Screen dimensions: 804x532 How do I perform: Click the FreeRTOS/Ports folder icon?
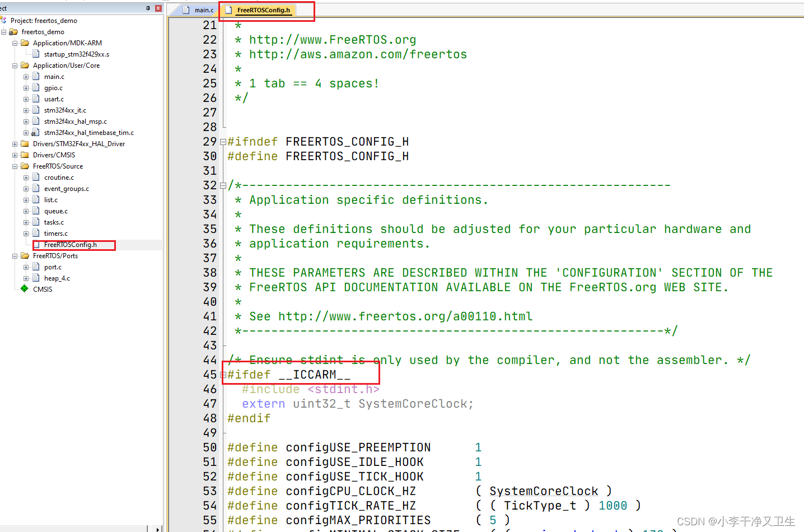(x=25, y=255)
